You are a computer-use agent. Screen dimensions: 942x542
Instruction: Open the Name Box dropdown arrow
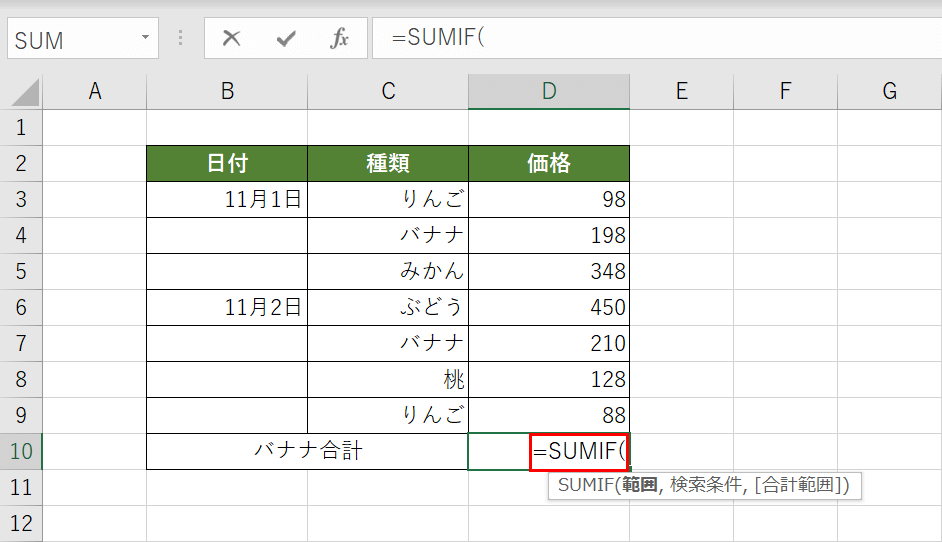click(x=145, y=37)
